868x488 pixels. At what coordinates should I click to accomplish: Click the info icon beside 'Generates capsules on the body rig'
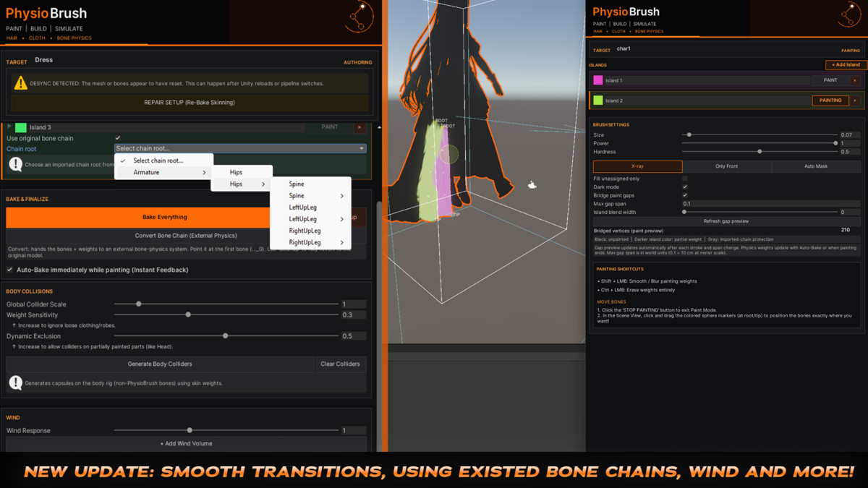click(15, 382)
